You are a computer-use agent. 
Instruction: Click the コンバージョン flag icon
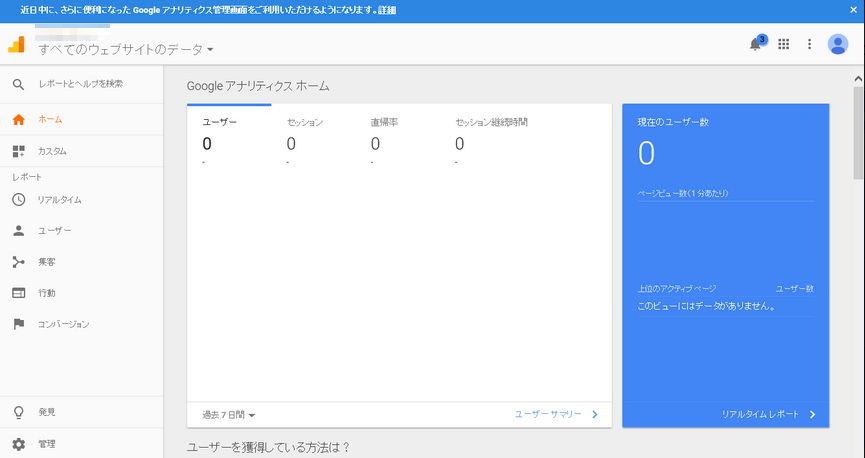[19, 324]
